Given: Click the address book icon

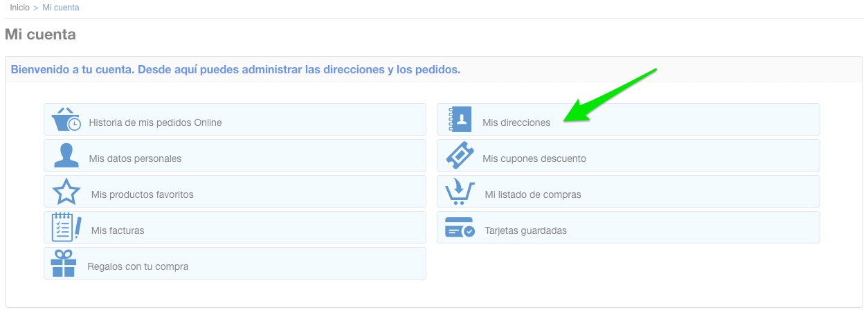Looking at the screenshot, I should pyautogui.click(x=460, y=120).
